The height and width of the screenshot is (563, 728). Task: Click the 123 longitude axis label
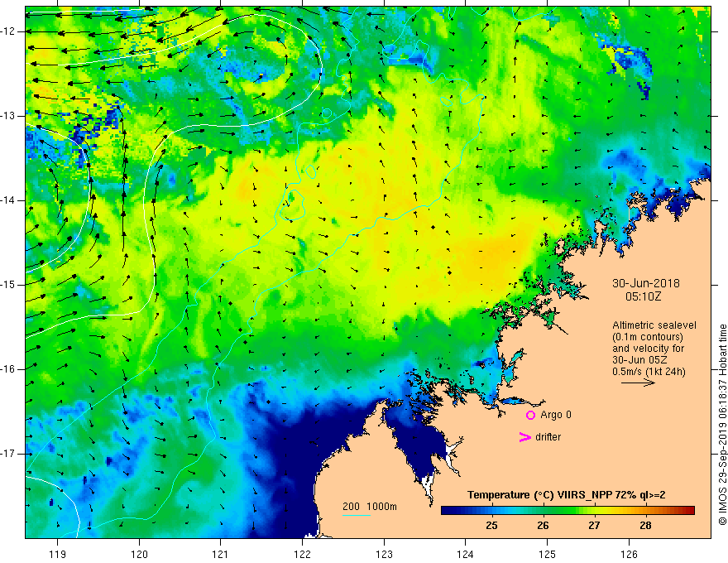point(384,554)
